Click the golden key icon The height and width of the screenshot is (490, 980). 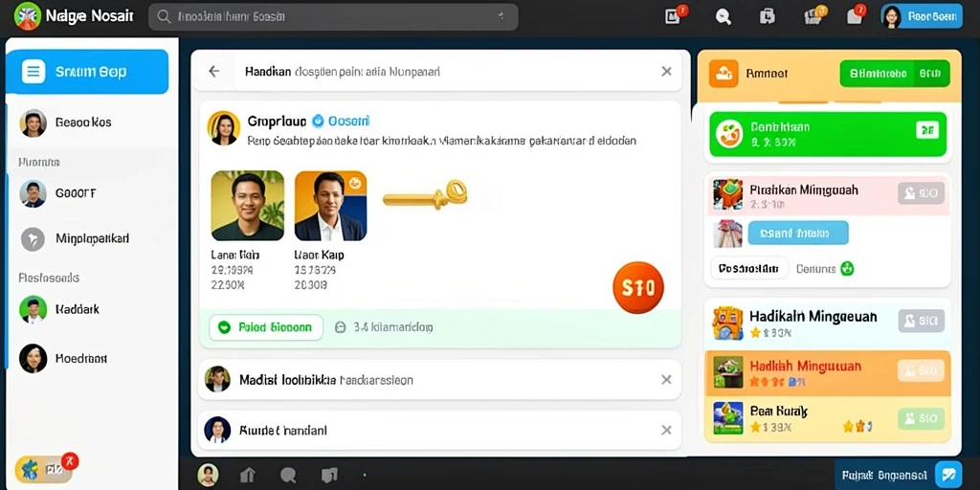coord(425,194)
